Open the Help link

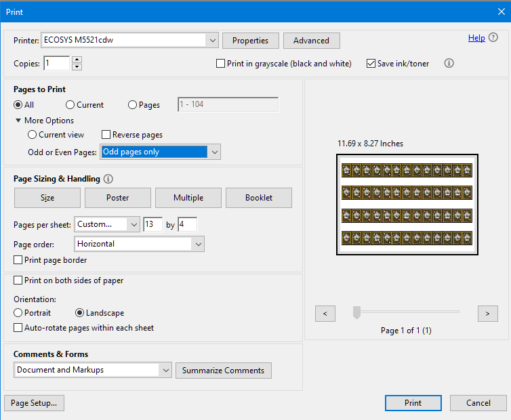[476, 38]
